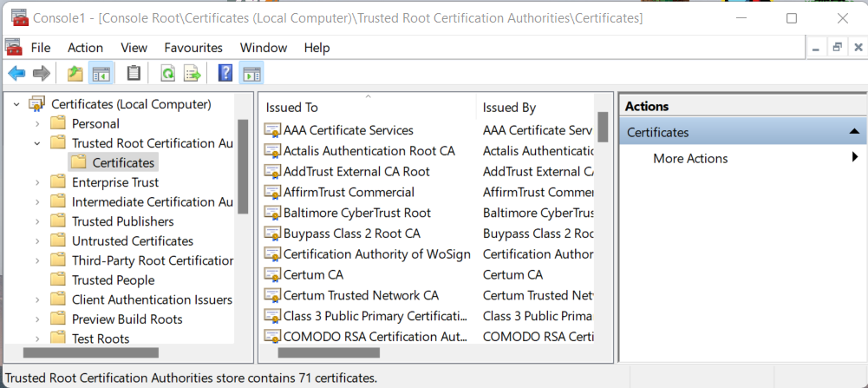Click the tree pane horizontal scrollbar thumb
Screen dimensions: 868x388
pos(91,352)
